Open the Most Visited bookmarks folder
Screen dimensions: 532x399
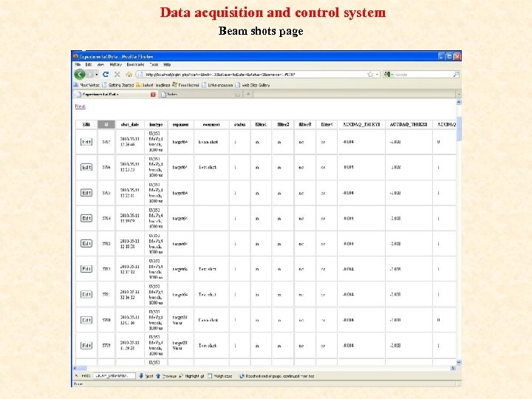tap(86, 85)
